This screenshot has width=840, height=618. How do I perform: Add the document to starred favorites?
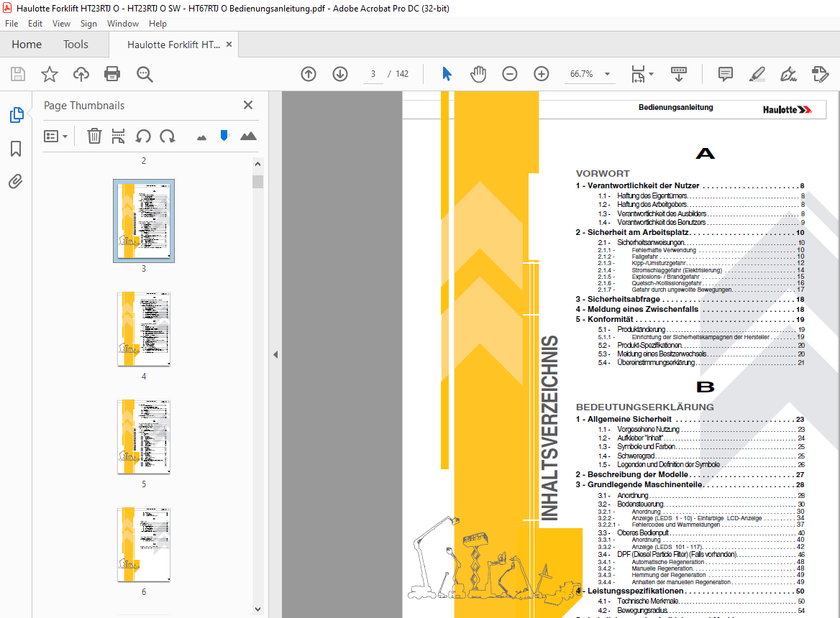point(50,74)
